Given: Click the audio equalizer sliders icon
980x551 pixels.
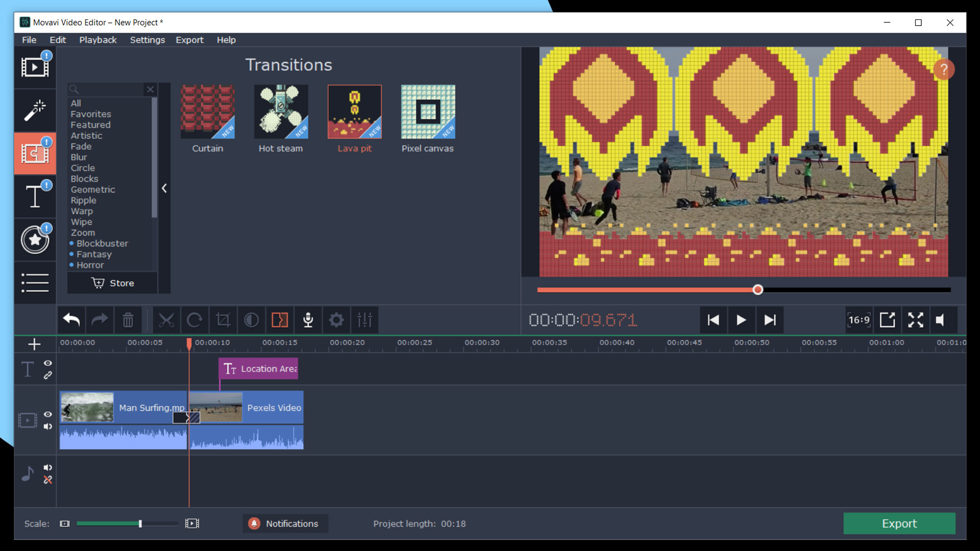Looking at the screenshot, I should (365, 320).
